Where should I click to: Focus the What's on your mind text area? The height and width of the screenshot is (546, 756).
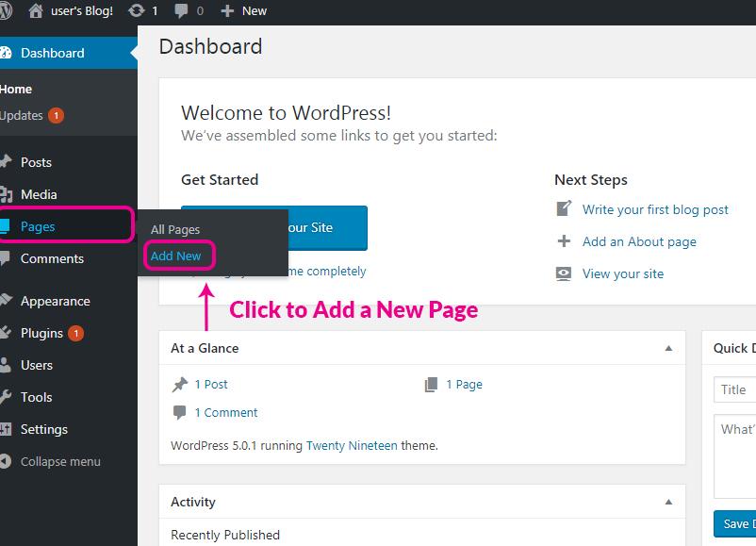click(734, 456)
